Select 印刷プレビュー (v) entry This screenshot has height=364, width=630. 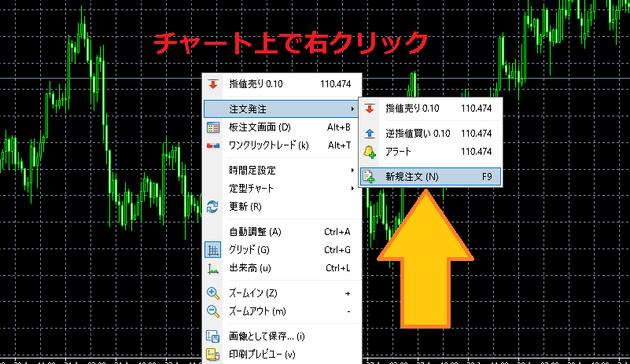282,355
